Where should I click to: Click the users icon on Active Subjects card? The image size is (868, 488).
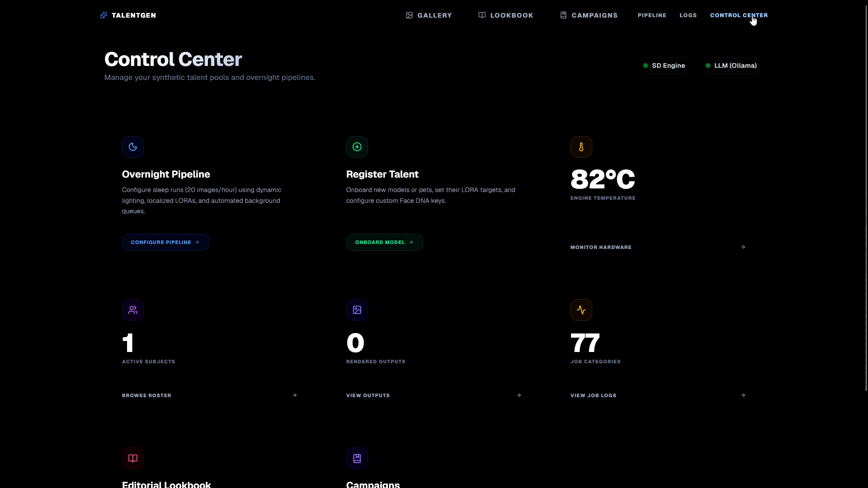[x=133, y=310]
